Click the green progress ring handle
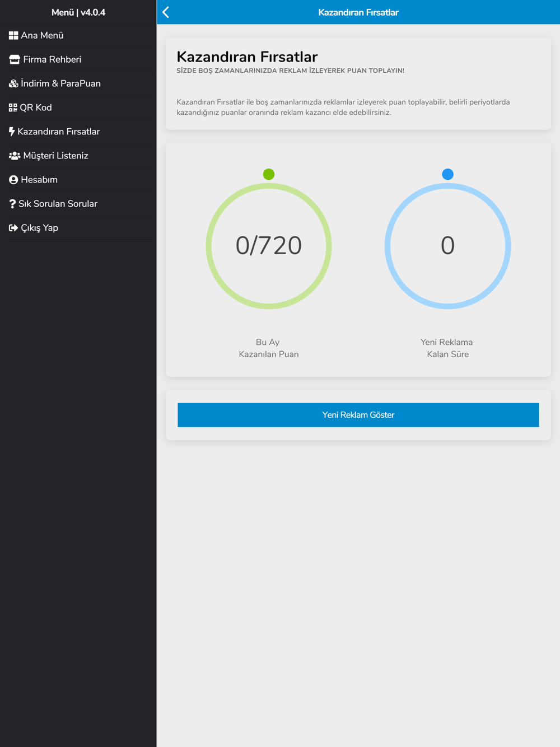560x747 pixels. click(x=269, y=174)
